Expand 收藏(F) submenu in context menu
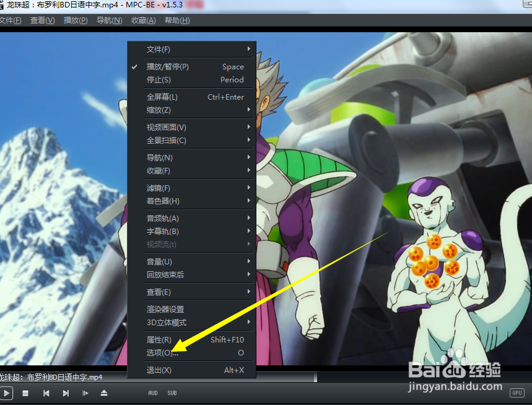532x405 pixels. [192, 171]
